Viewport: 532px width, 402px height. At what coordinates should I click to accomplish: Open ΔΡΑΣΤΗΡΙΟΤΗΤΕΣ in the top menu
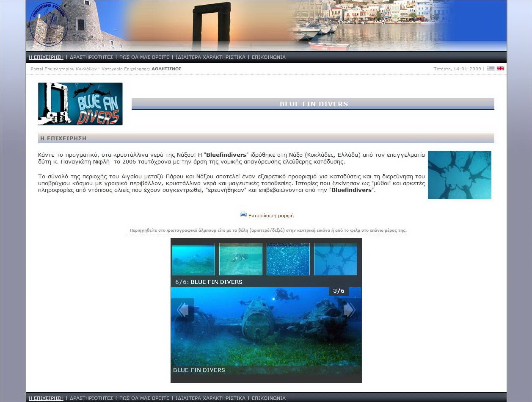pyautogui.click(x=91, y=57)
